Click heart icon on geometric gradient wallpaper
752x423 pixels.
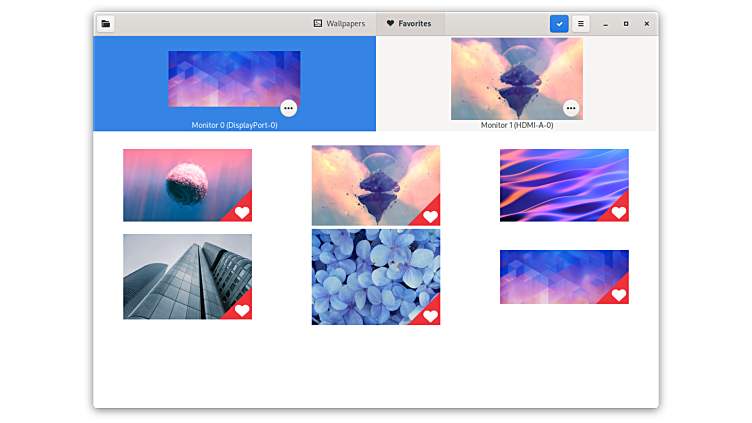coord(619,295)
